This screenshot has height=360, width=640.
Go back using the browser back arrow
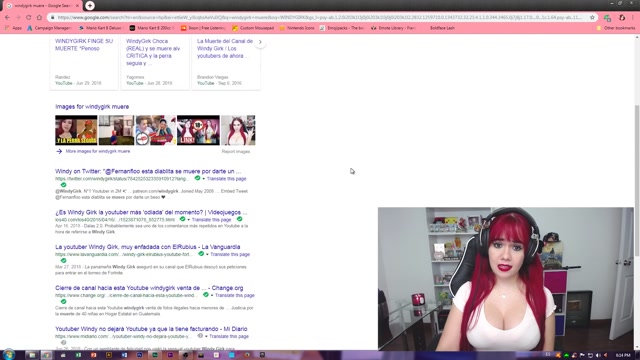tap(7, 18)
